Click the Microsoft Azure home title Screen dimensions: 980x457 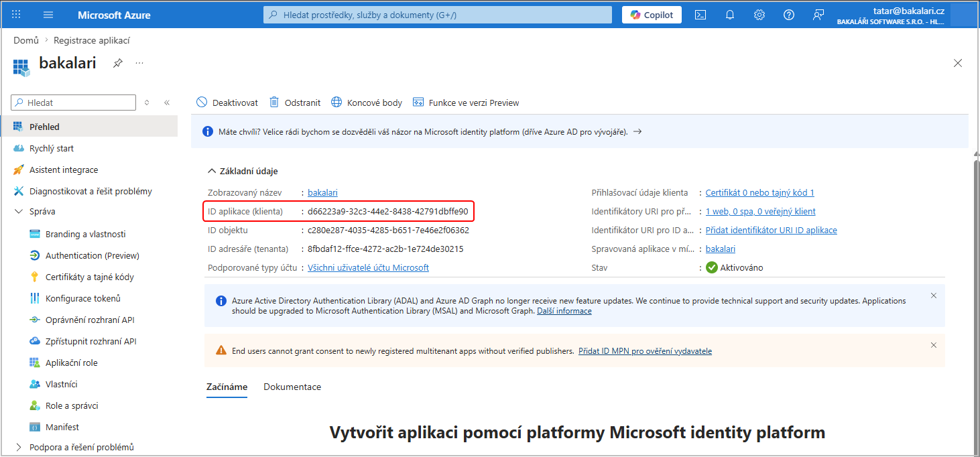[x=114, y=15]
